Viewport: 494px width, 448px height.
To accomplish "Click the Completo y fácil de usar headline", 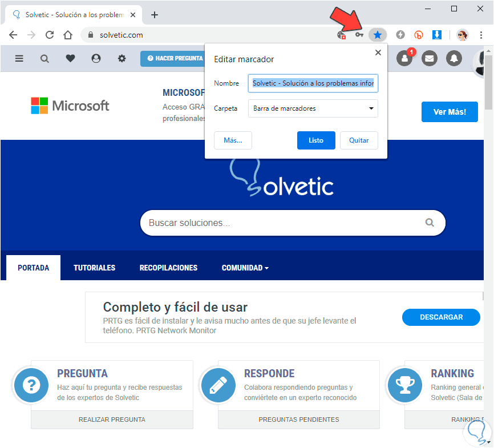I will [175, 307].
